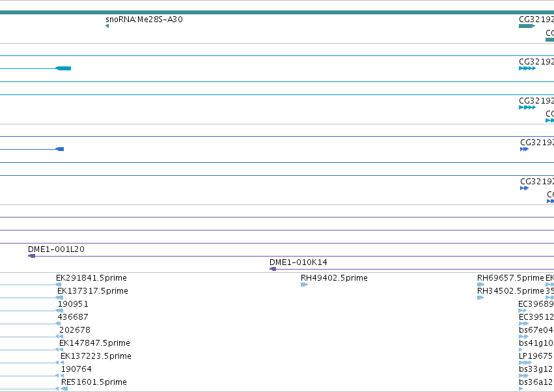Click the 190764 EST label
This screenshot has height=392, width=554.
tap(76, 369)
